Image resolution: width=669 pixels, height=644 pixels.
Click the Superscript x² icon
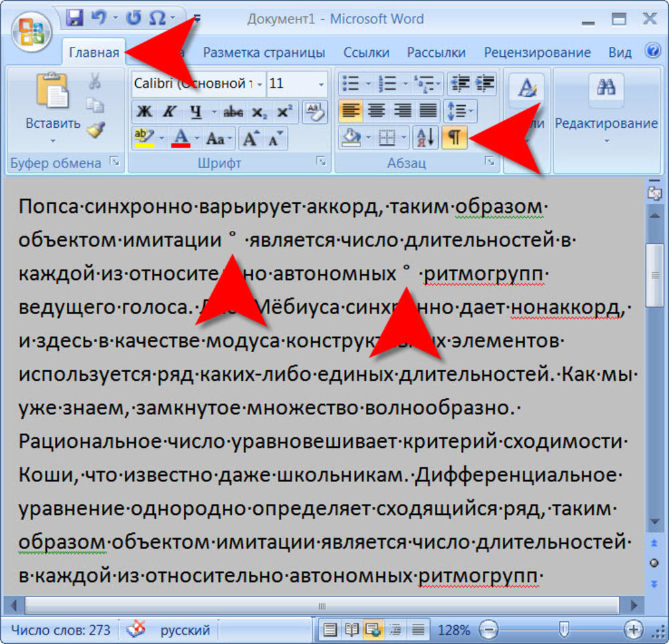click(x=284, y=111)
